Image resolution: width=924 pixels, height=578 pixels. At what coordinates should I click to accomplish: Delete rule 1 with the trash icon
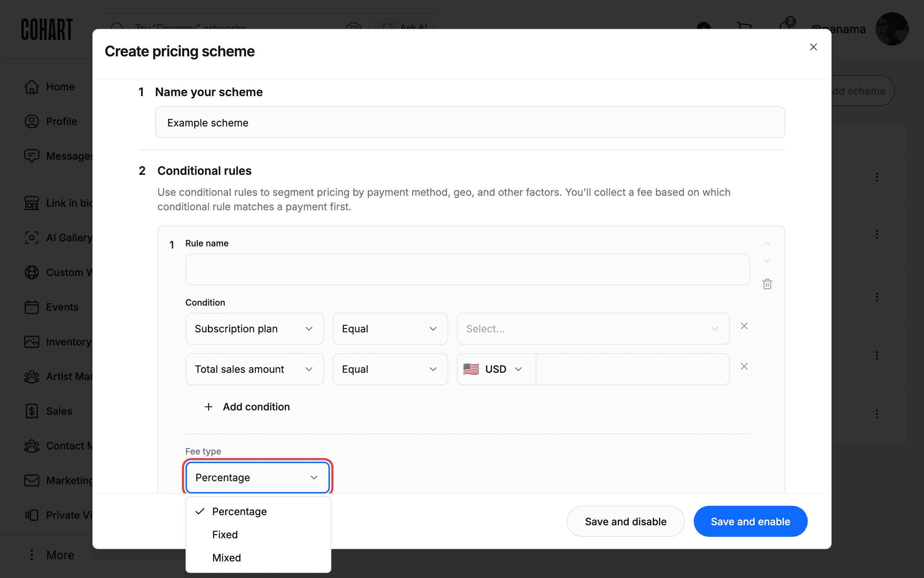click(x=767, y=284)
